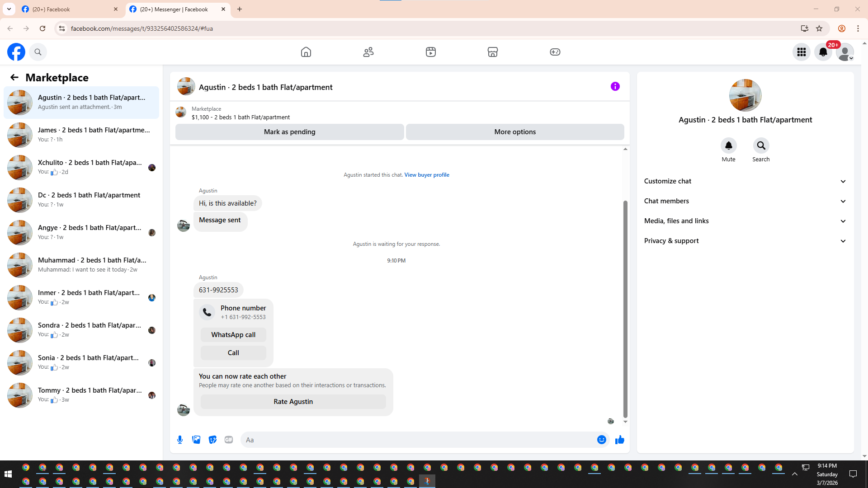Go back using the Marketplace arrow
The width and height of the screenshot is (868, 488).
(x=14, y=77)
